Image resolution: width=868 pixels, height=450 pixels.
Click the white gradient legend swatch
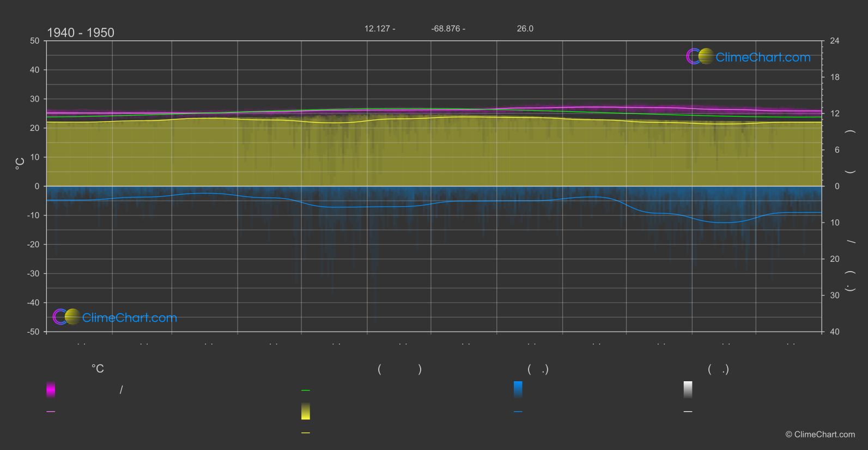[x=688, y=389]
